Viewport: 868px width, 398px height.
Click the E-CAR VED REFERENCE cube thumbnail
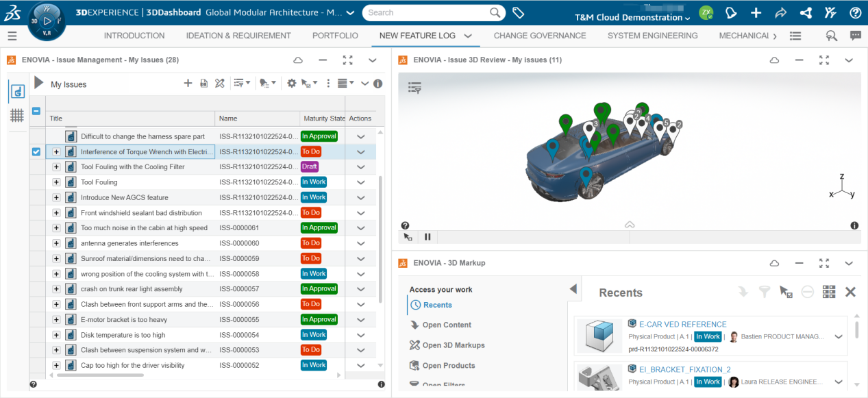pyautogui.click(x=599, y=336)
